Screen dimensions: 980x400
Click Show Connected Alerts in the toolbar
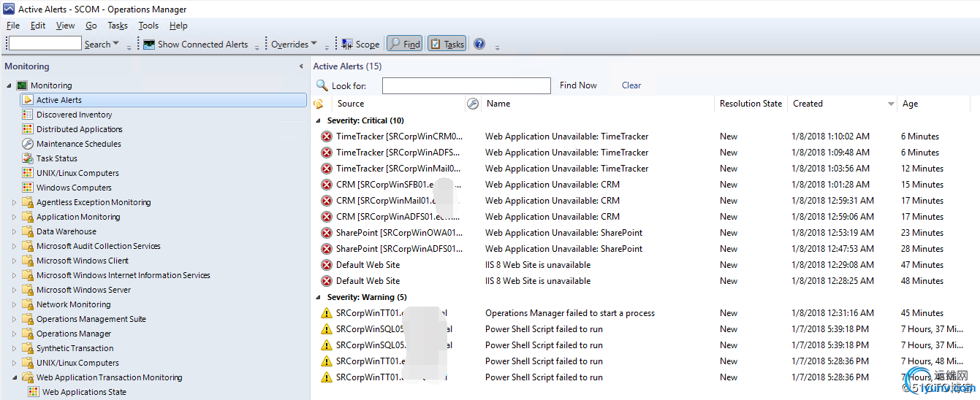click(x=196, y=44)
